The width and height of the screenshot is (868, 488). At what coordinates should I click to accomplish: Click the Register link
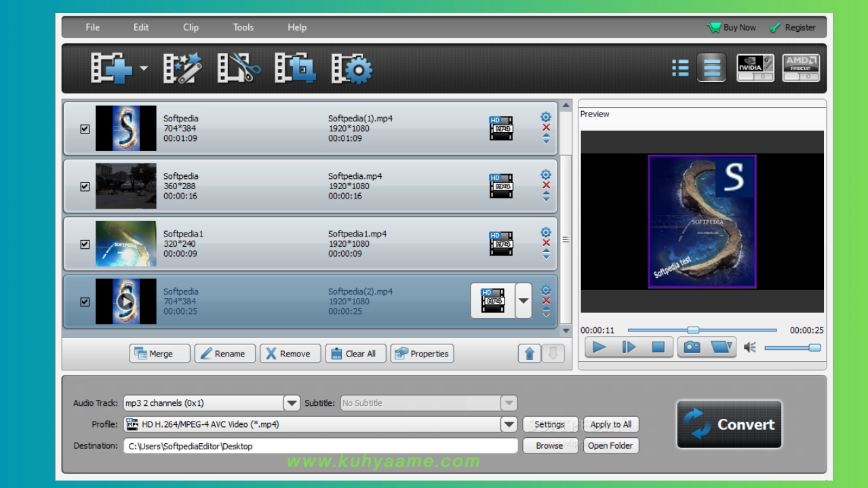[793, 28]
